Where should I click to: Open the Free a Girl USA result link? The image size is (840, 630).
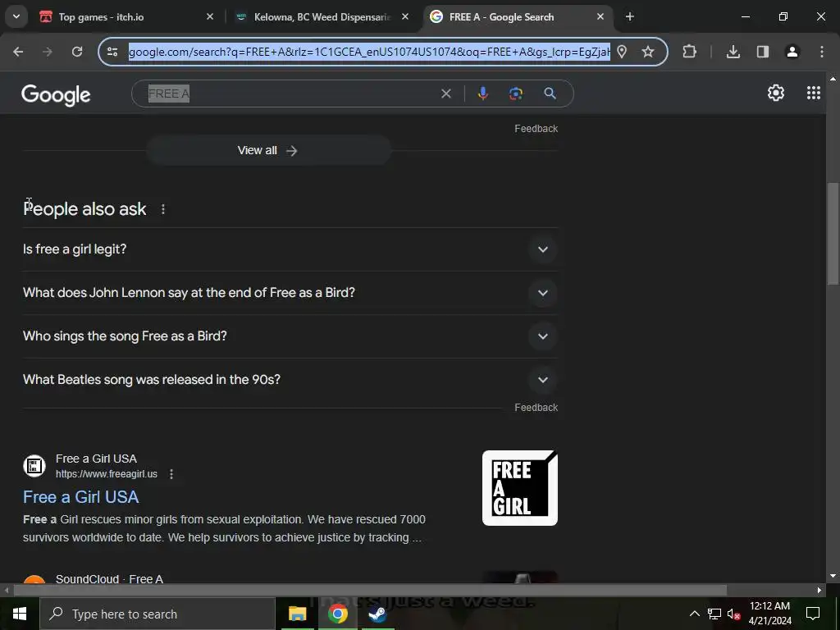[81, 497]
